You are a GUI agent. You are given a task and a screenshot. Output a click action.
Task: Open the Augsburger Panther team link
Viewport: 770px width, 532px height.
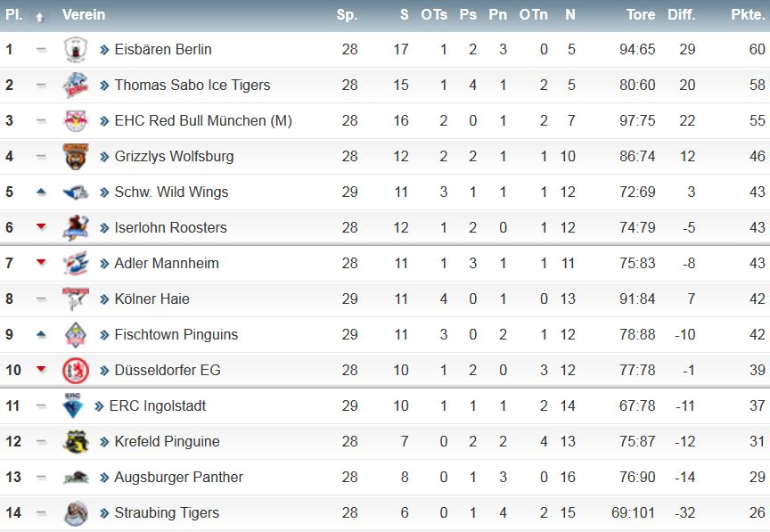click(x=179, y=477)
